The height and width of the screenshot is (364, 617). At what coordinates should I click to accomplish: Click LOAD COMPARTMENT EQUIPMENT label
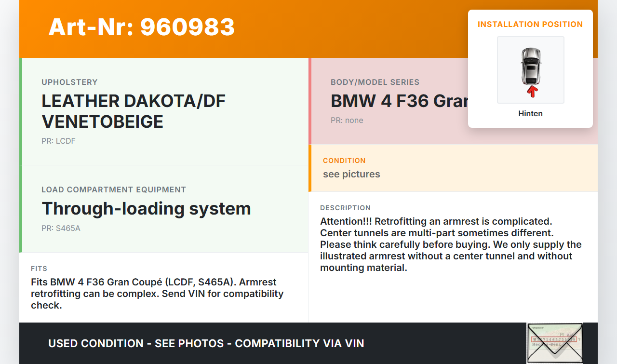click(114, 189)
